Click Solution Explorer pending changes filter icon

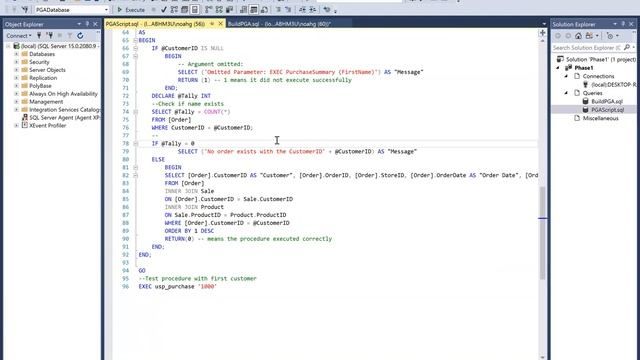tap(611, 36)
